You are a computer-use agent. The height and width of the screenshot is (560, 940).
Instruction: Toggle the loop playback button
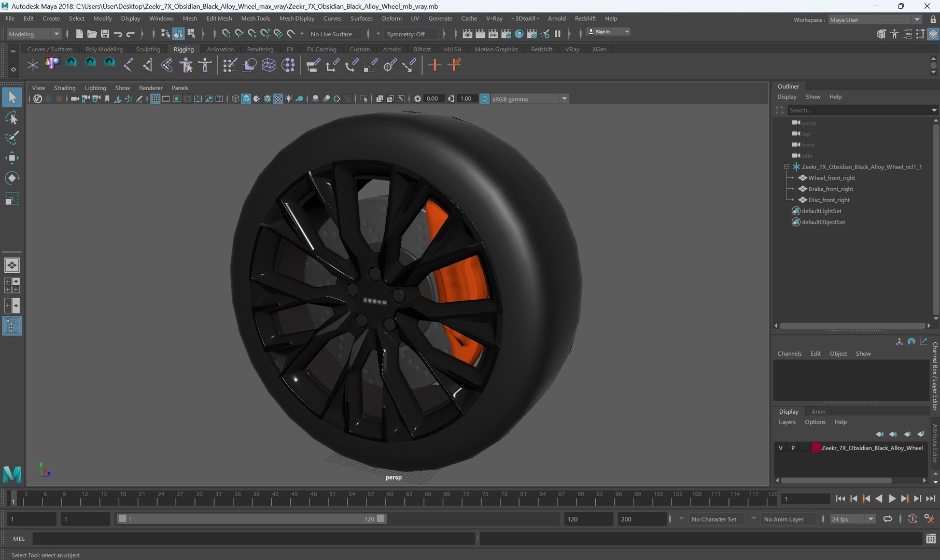[x=888, y=519]
